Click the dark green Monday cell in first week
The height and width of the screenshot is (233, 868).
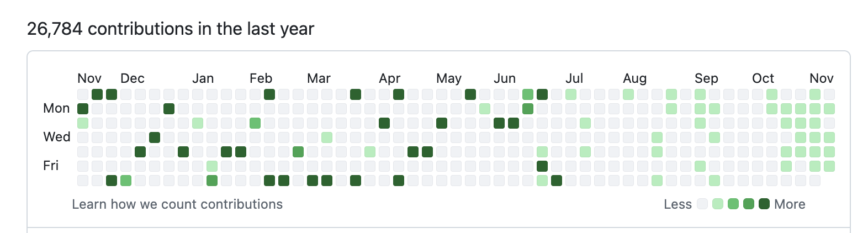tap(83, 109)
